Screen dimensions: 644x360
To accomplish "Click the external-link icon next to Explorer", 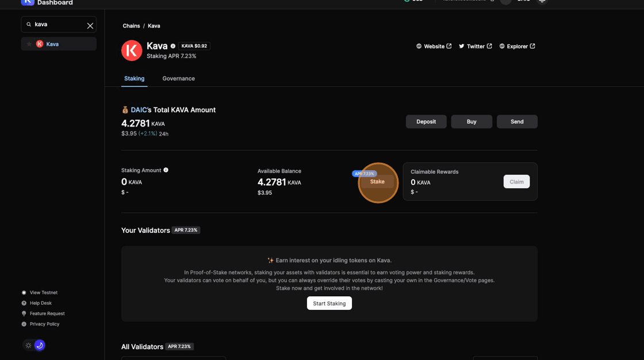I will [x=532, y=46].
